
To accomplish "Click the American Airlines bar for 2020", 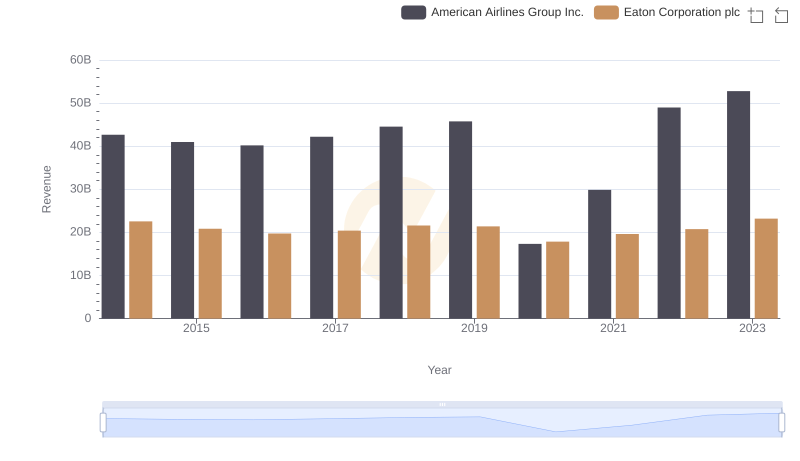I will point(530,281).
